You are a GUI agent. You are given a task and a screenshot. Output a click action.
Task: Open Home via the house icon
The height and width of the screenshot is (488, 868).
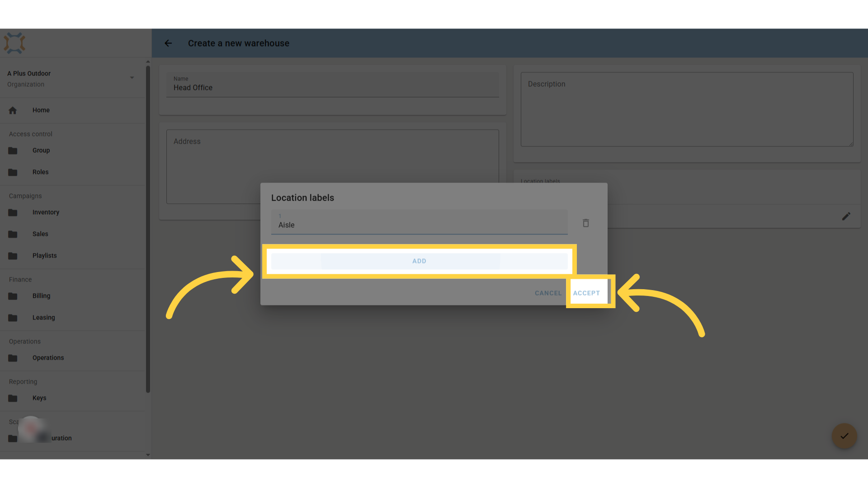(x=13, y=110)
